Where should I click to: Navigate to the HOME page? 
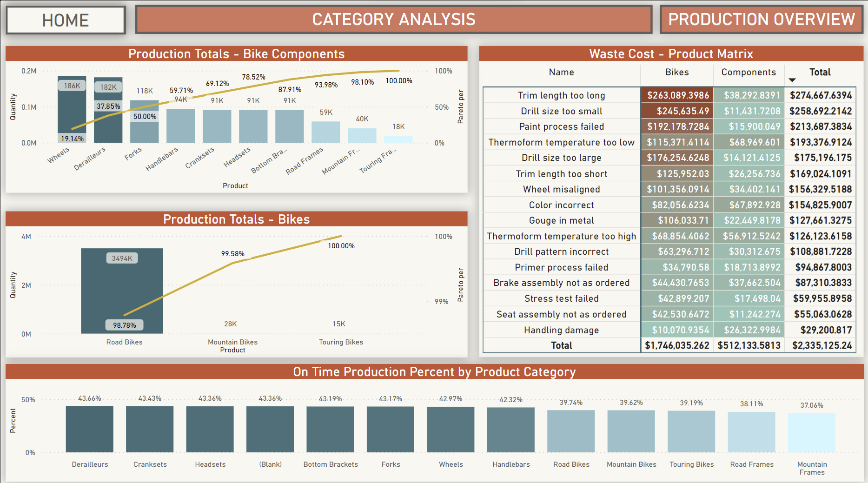65,20
